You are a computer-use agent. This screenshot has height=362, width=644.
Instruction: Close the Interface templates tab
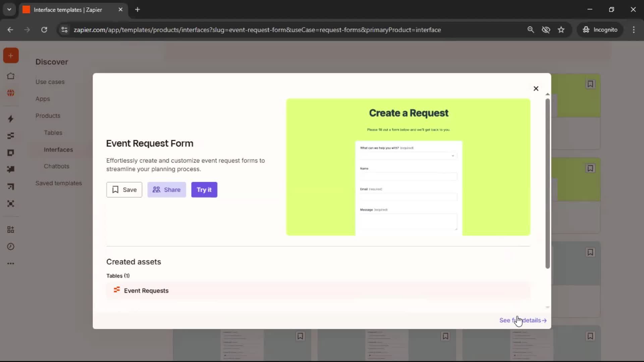pyautogui.click(x=120, y=9)
